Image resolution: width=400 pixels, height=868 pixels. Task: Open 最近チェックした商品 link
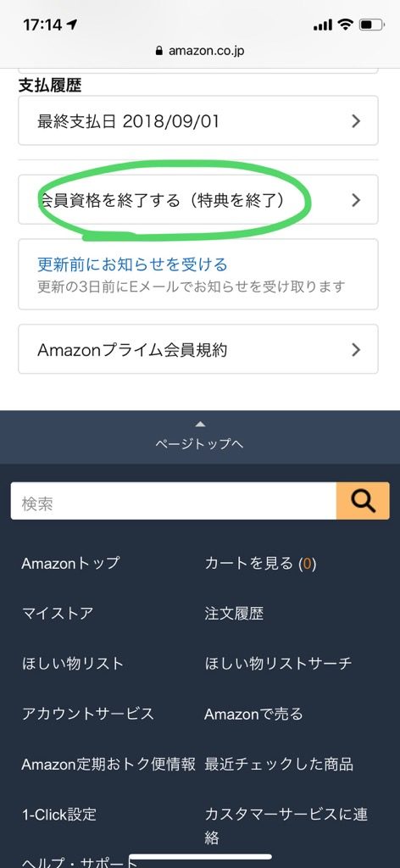coord(279,764)
